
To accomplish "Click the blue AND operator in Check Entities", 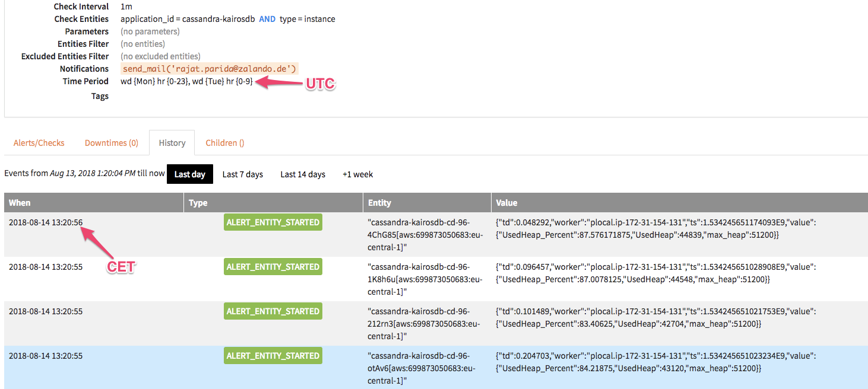I will pos(267,19).
